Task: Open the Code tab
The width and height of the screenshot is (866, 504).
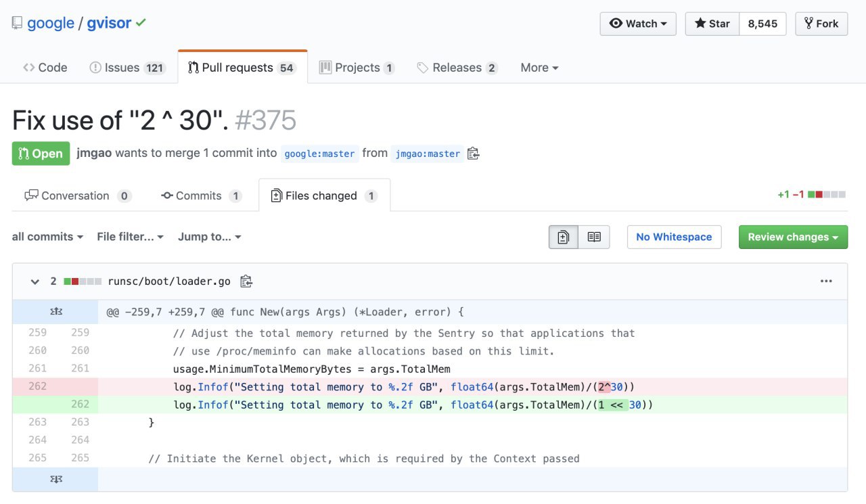Action: 45,68
